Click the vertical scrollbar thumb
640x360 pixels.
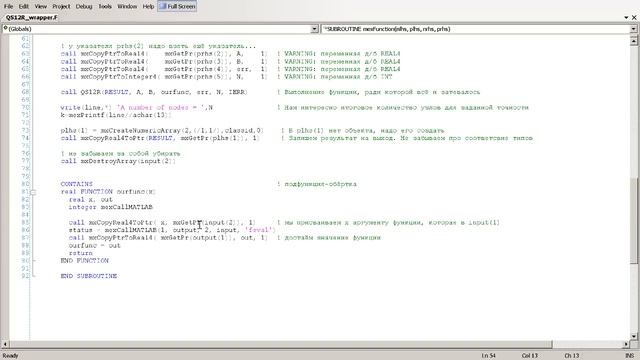pos(634,220)
